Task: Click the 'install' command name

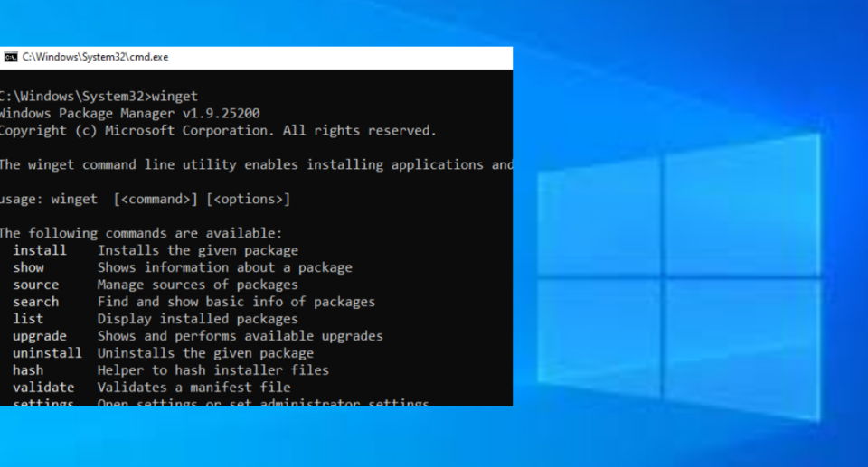Action: tap(40, 250)
